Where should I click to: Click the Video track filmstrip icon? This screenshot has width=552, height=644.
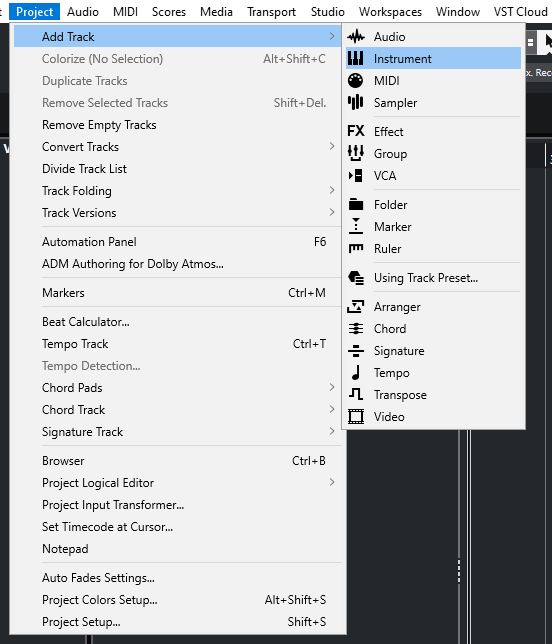[x=356, y=416]
